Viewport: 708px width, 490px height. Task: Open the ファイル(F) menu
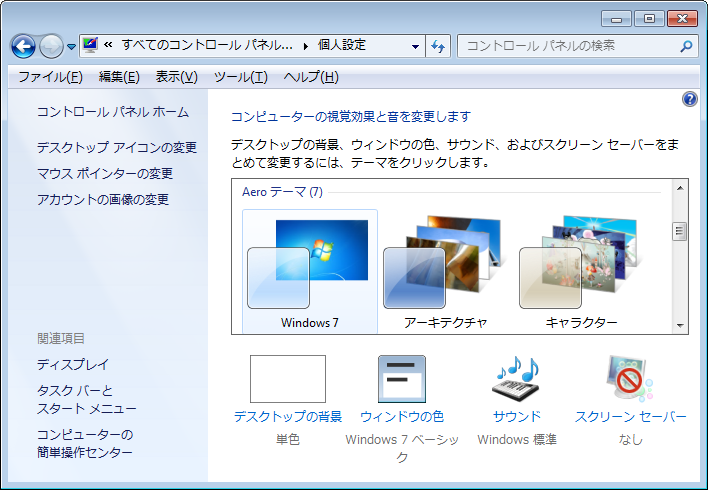(50, 77)
